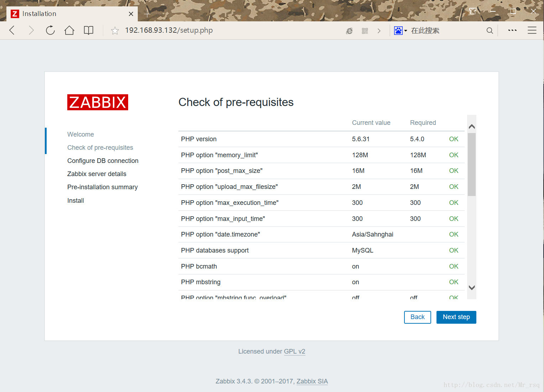
Task: Open a new browser tab
Action: tap(147, 14)
